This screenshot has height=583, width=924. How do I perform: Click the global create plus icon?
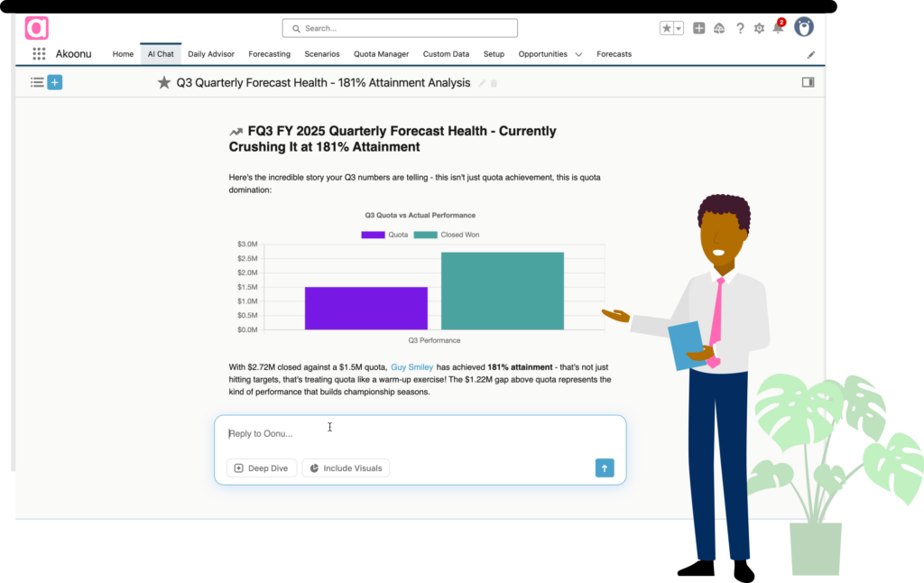[x=699, y=29]
